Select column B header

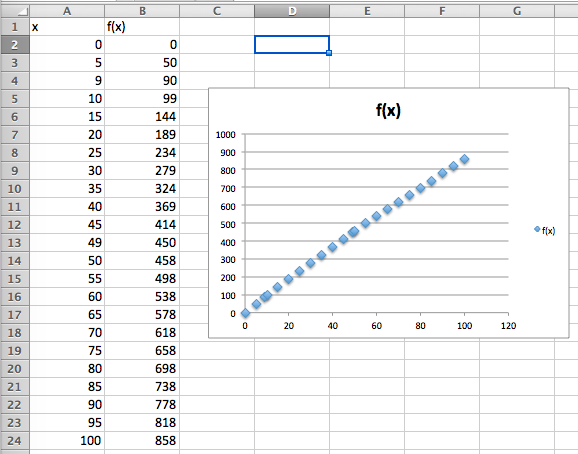click(x=142, y=11)
